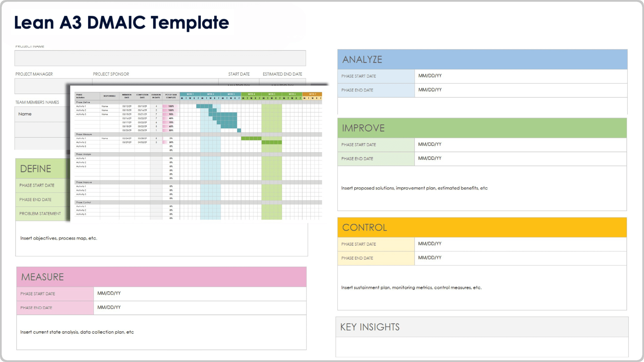Click ANALYZE phase start date MM/DD/YY value

click(x=430, y=76)
